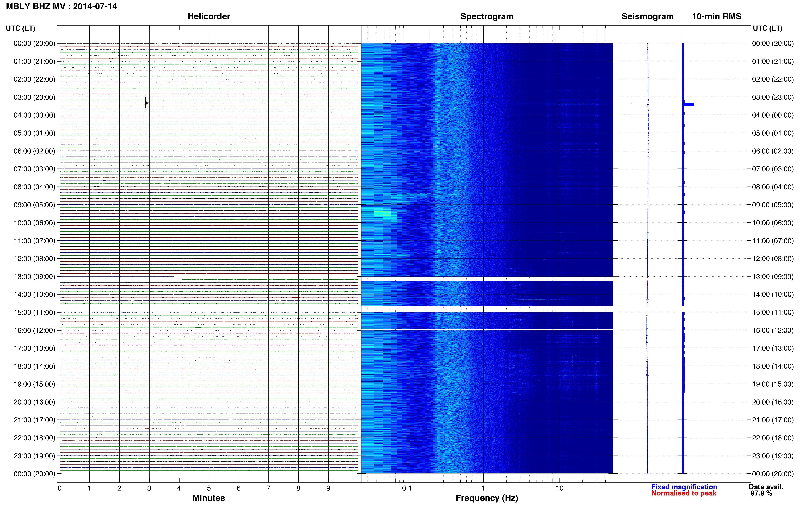This screenshot has width=812, height=508.
Task: Click the "1" frequency tick label on the spectrogram axis
Action: click(x=483, y=488)
